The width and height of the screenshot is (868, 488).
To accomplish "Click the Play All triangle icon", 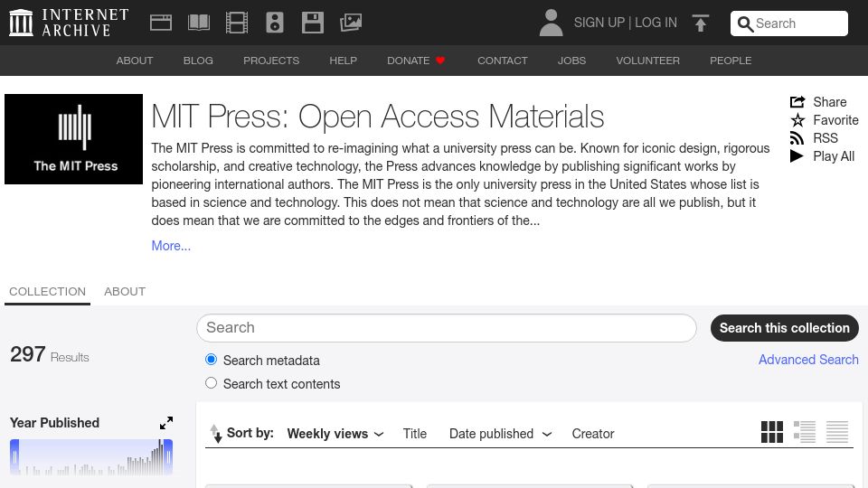I will coord(797,156).
